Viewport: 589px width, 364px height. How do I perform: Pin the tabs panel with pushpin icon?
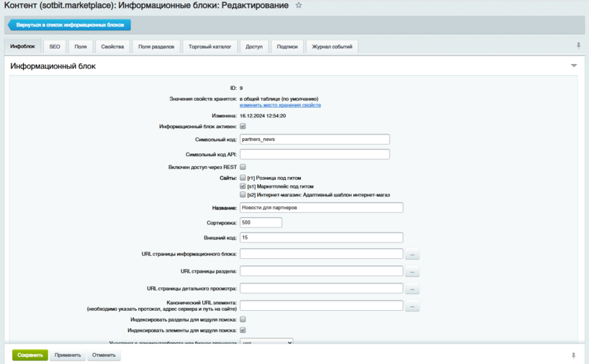578,46
